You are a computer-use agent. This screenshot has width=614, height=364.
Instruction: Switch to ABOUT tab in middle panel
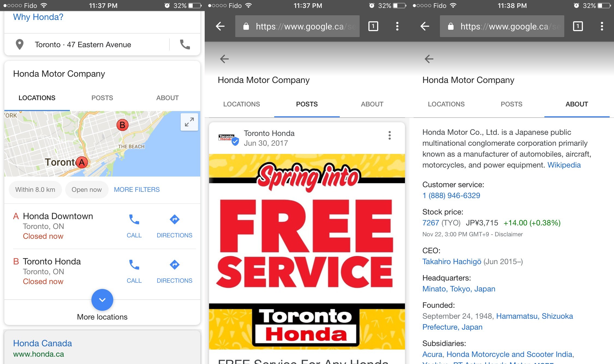(372, 104)
